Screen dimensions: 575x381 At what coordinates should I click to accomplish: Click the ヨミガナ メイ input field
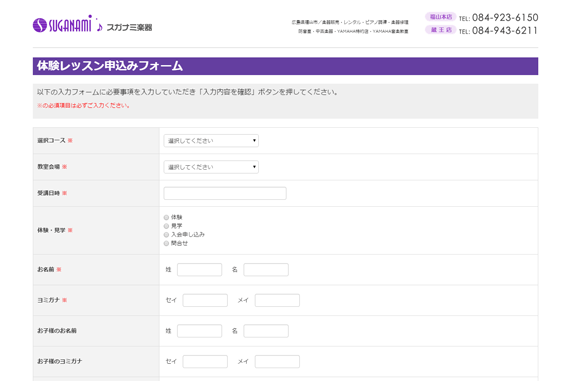pyautogui.click(x=277, y=300)
